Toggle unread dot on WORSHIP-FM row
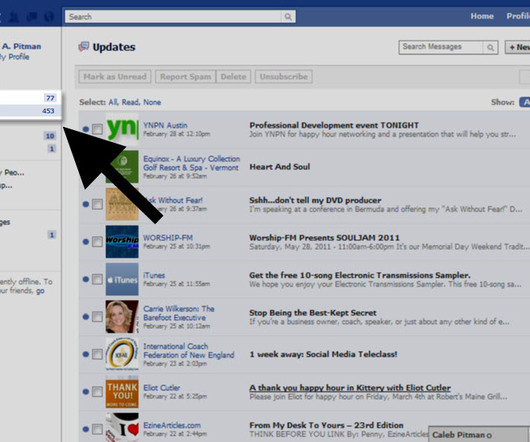The height and width of the screenshot is (442, 530). [86, 242]
